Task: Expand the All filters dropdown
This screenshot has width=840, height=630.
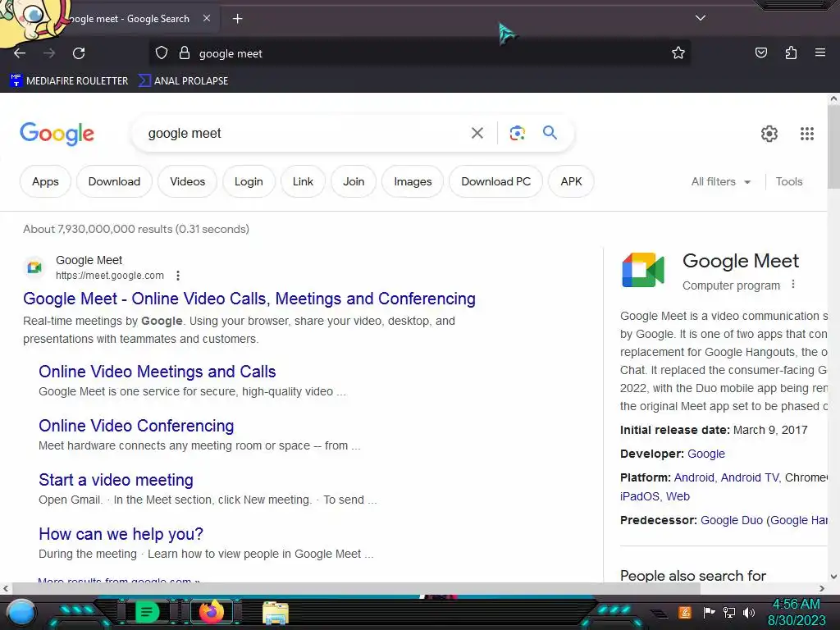Action: click(720, 181)
